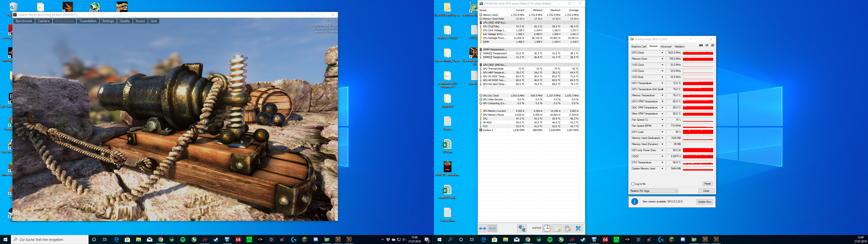Image resolution: width=868 pixels, height=244 pixels.
Task: Click HWiNFO network remote monitoring icon
Action: tap(522, 228)
